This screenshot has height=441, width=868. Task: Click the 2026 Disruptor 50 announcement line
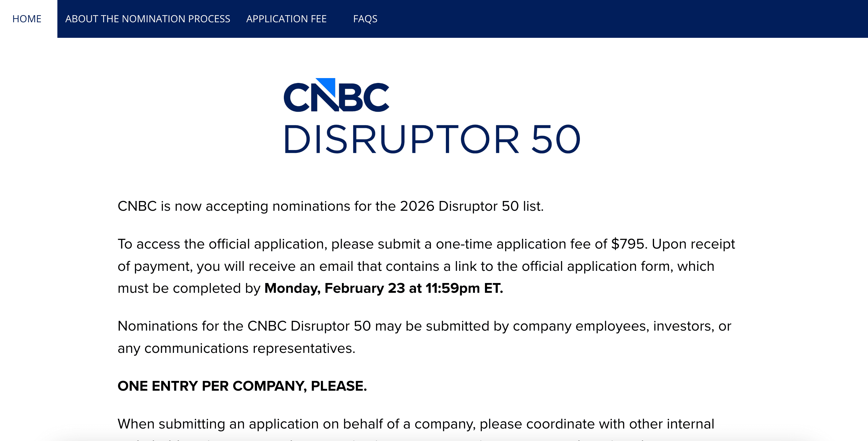coord(332,206)
